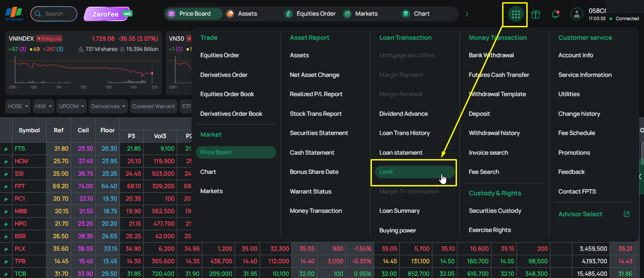Screen dimensions: 644x278
Task: Open Realized P/L Report
Action: (316, 94)
